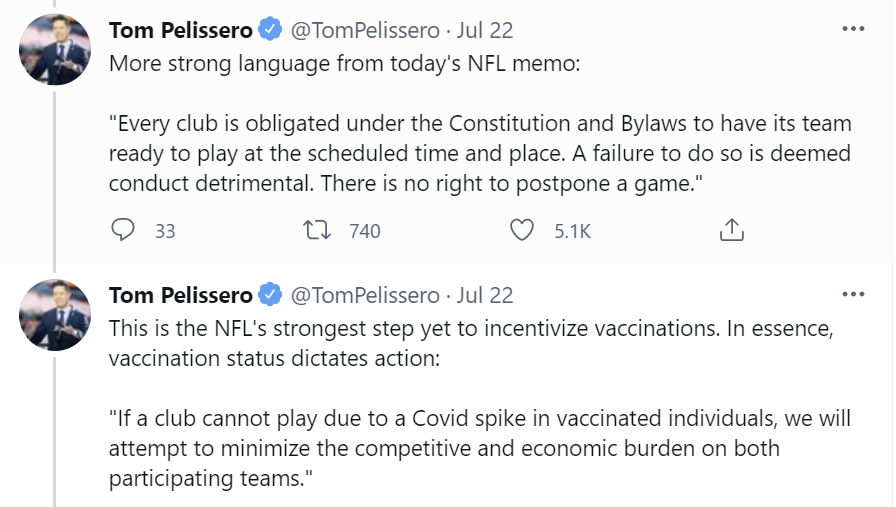Like the tweet about NFL memo language
This screenshot has width=896, height=507.
522,231
